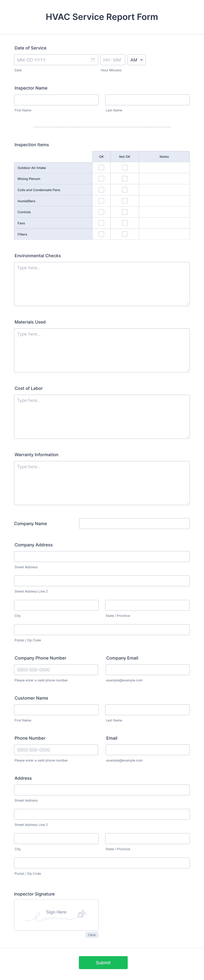Check OK for Controls row
204x980 pixels.
point(101,212)
